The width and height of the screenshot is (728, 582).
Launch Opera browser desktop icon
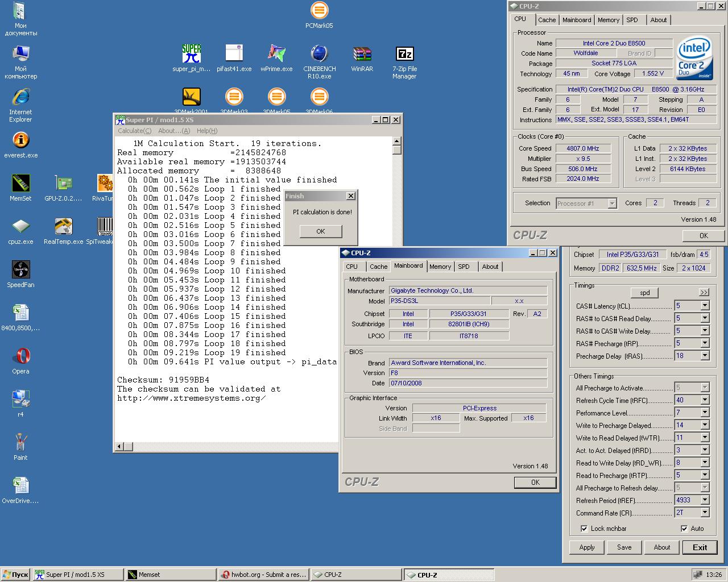(x=20, y=361)
